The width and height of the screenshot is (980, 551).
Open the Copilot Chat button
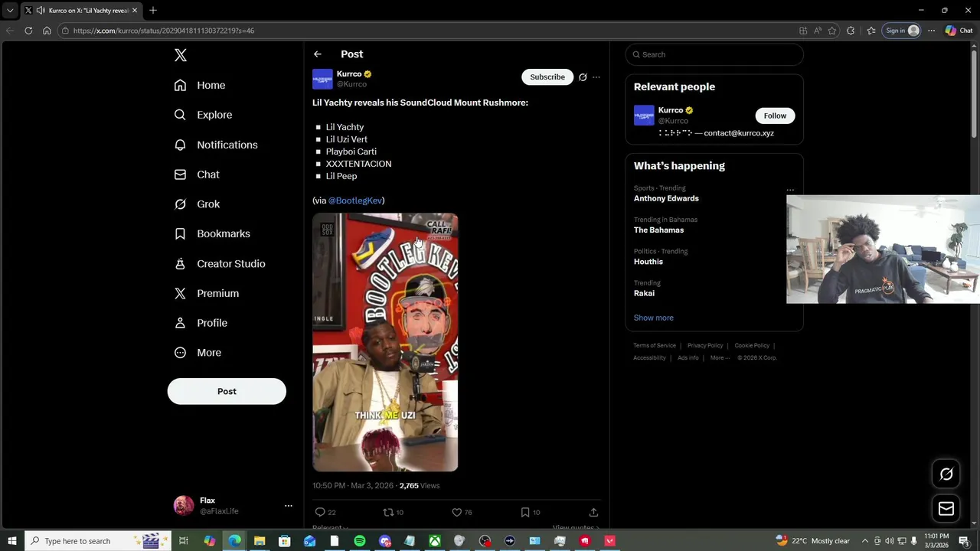click(x=959, y=31)
